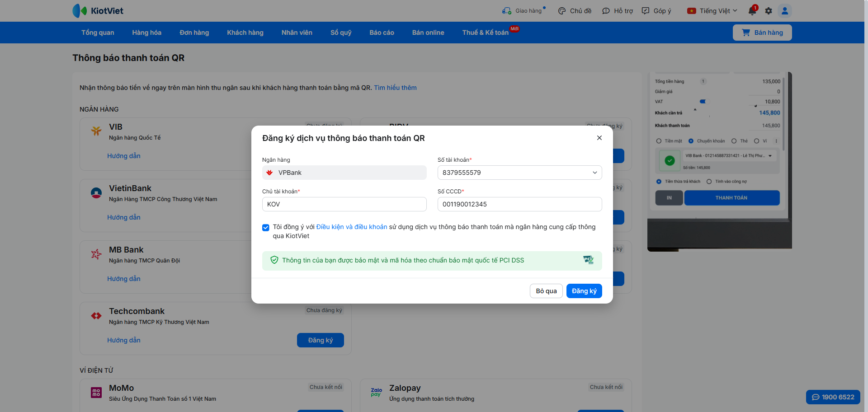Image resolution: width=868 pixels, height=412 pixels.
Task: Open the notification bell
Action: pos(752,11)
